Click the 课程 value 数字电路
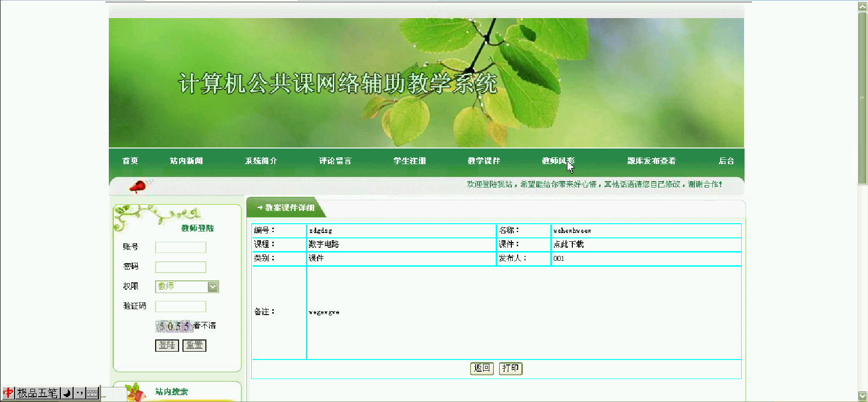868x402 pixels. (x=323, y=244)
